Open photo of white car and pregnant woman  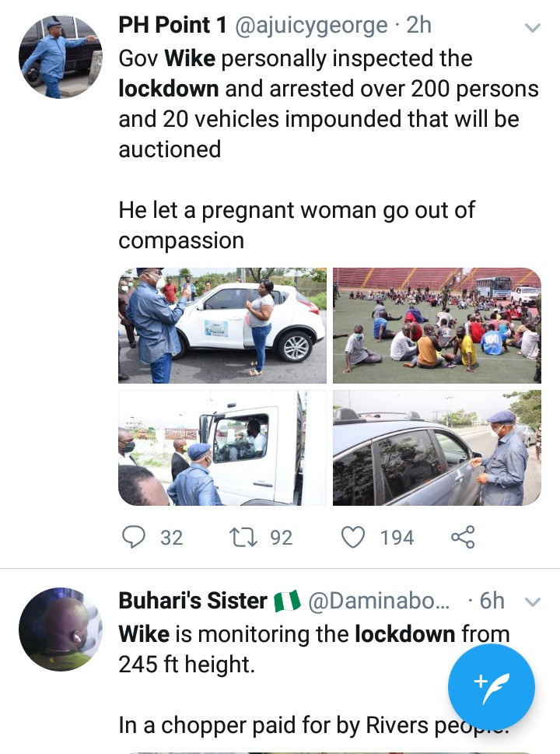point(222,325)
